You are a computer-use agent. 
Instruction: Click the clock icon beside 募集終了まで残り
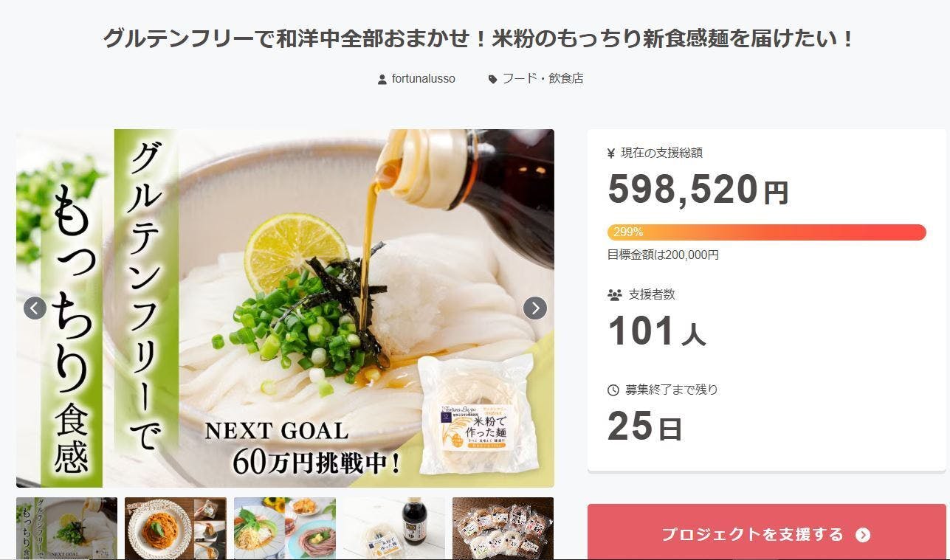613,390
